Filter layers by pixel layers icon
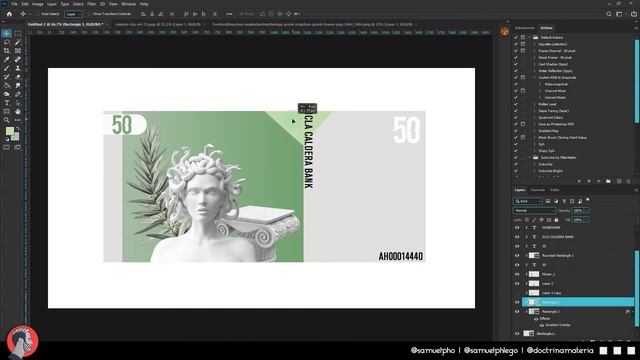640x360 pixels. click(x=548, y=201)
